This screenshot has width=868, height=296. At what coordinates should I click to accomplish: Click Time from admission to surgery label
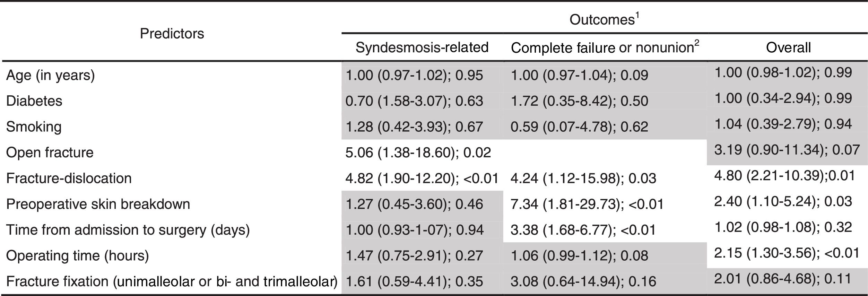pyautogui.click(x=128, y=230)
